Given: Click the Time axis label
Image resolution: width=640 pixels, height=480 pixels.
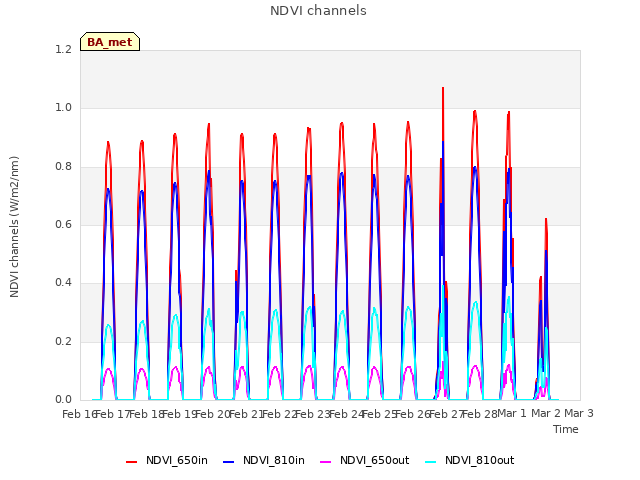Looking at the screenshot, I should click(566, 429).
